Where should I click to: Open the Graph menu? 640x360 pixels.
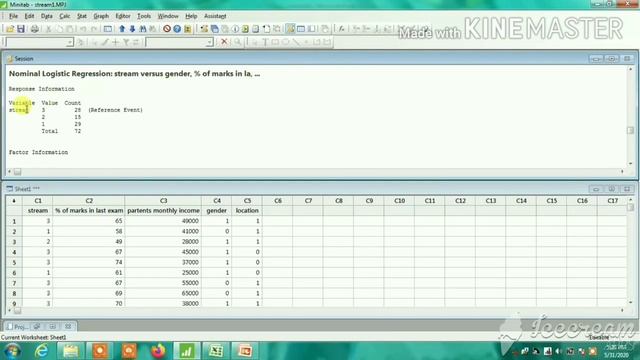click(101, 16)
